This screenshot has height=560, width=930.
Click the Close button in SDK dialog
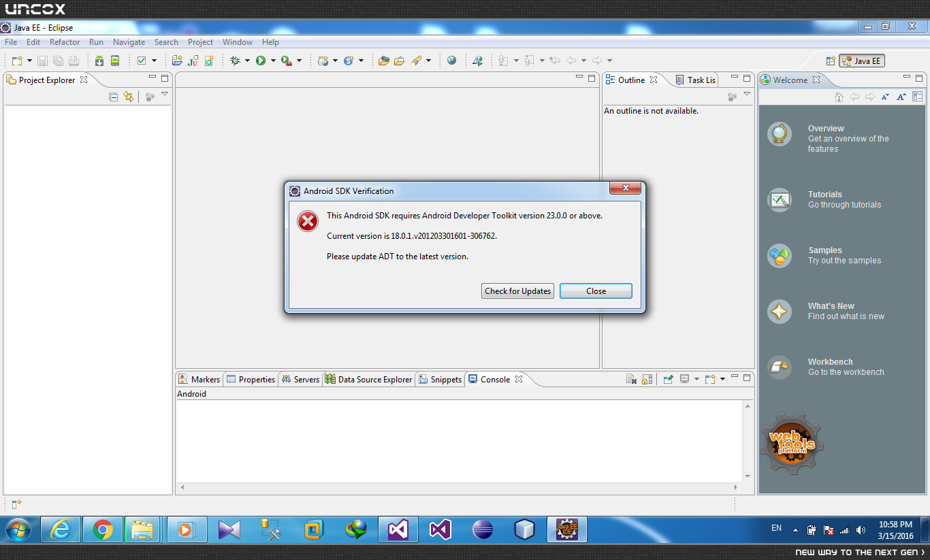(x=596, y=291)
